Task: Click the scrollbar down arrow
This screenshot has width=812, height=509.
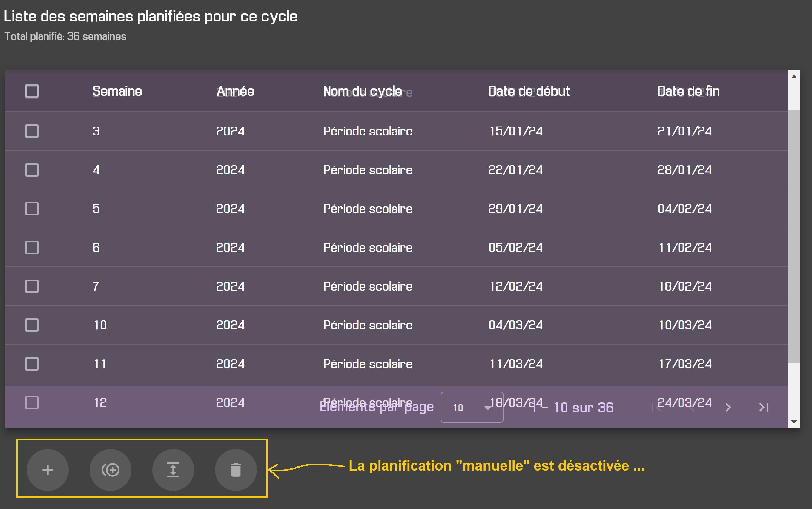Action: tap(794, 422)
